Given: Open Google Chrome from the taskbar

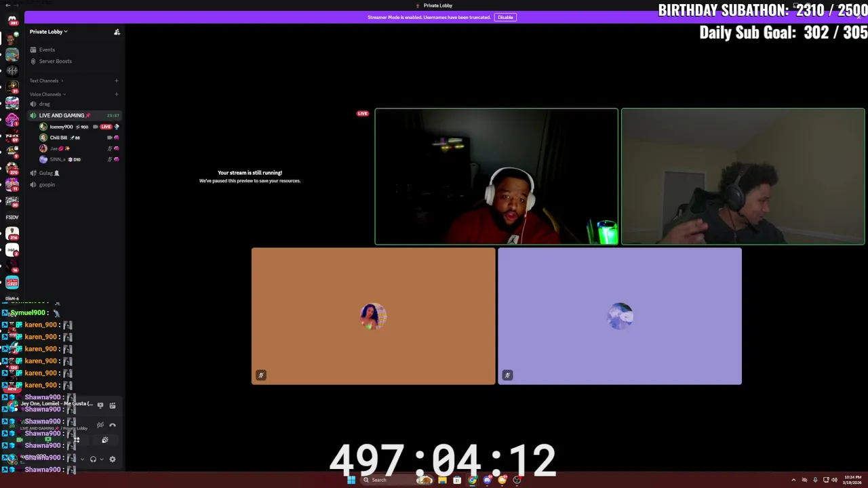Looking at the screenshot, I should [472, 480].
